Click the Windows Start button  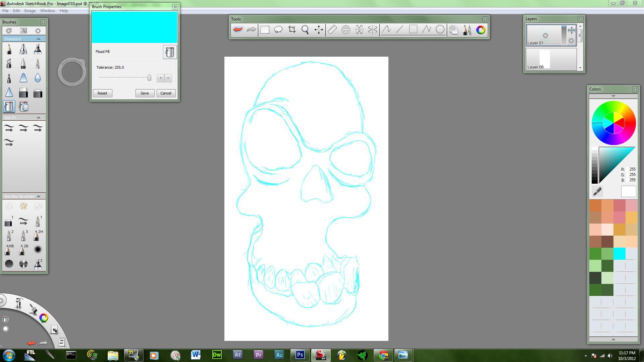coord(9,355)
